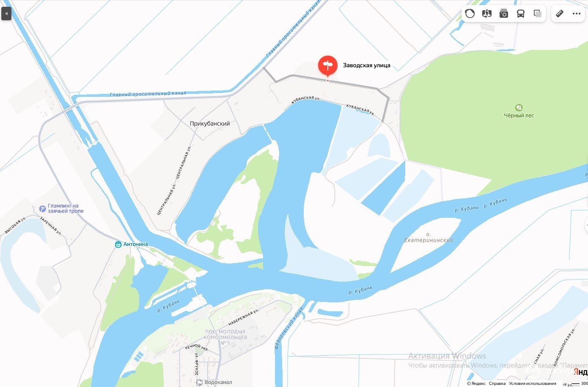Open Условия использования link
The width and height of the screenshot is (588, 387).
[533, 384]
